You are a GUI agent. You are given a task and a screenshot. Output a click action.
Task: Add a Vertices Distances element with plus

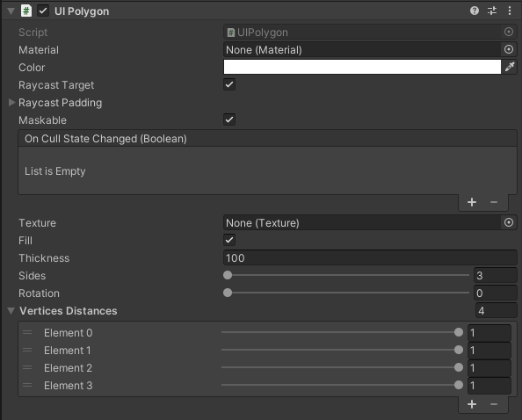[472, 404]
